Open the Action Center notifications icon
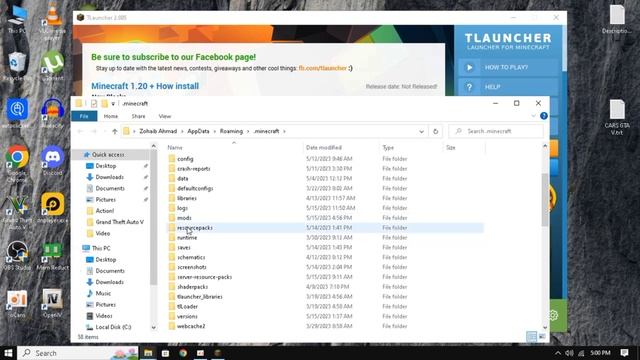Viewport: 640px width, 360px height. (x=624, y=353)
